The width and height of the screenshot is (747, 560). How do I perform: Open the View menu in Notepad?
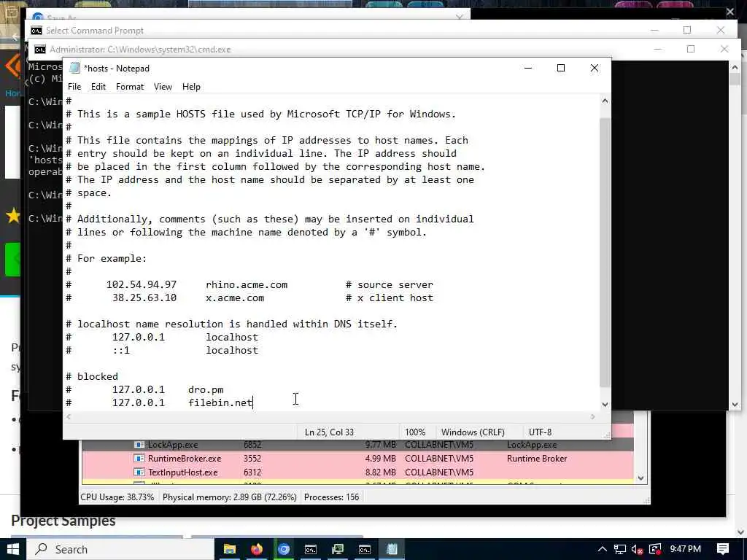(x=163, y=87)
